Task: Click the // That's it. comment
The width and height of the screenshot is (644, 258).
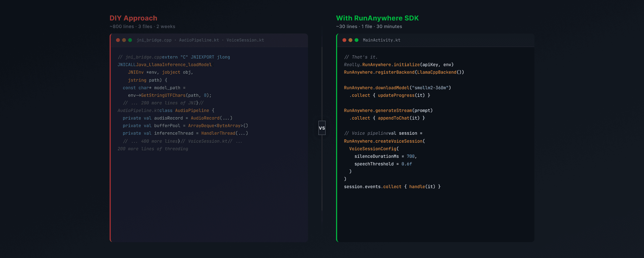Action: pyautogui.click(x=361, y=57)
